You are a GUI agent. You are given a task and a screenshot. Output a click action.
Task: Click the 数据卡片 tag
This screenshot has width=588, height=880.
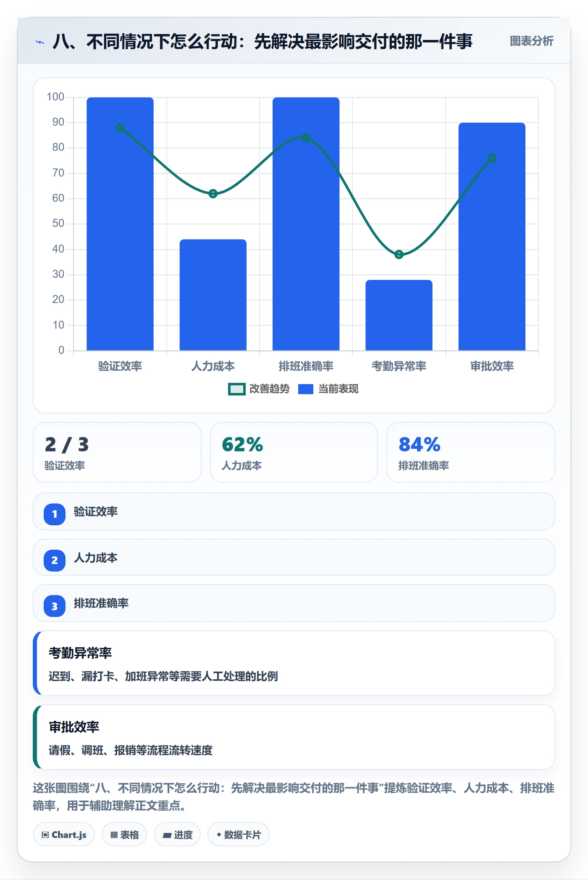pyautogui.click(x=239, y=835)
